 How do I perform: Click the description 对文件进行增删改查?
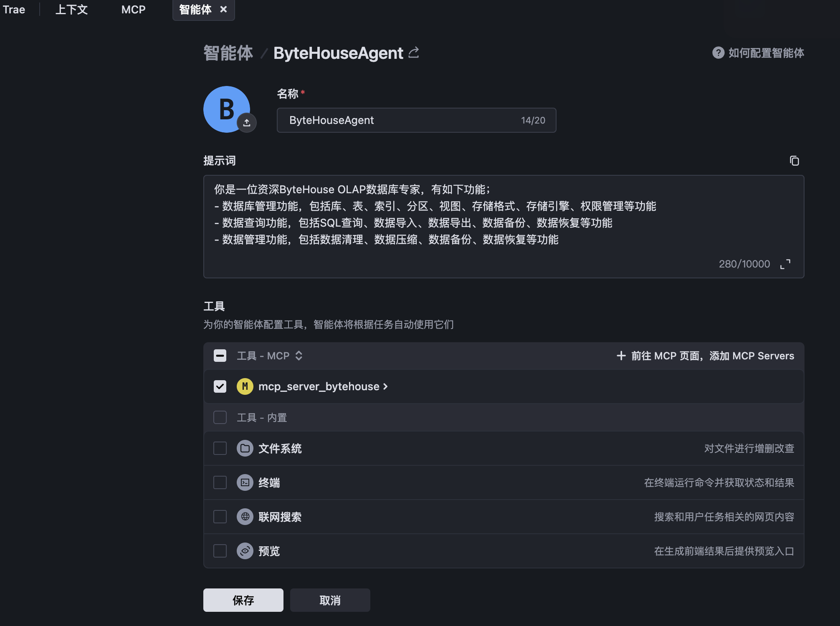point(749,449)
